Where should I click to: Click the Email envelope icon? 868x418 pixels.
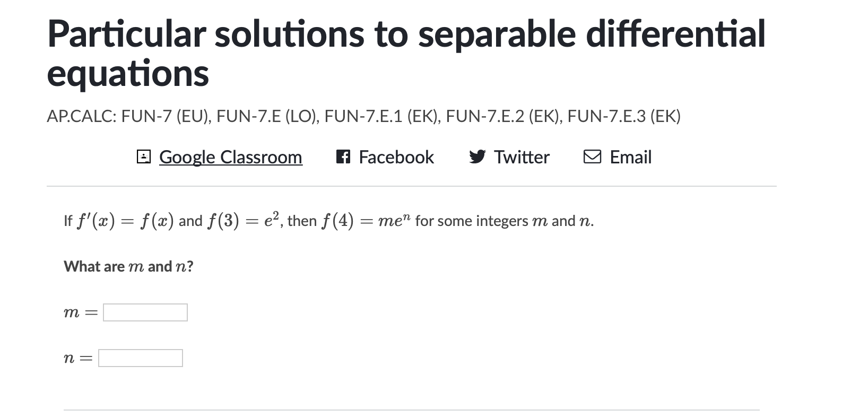point(593,156)
